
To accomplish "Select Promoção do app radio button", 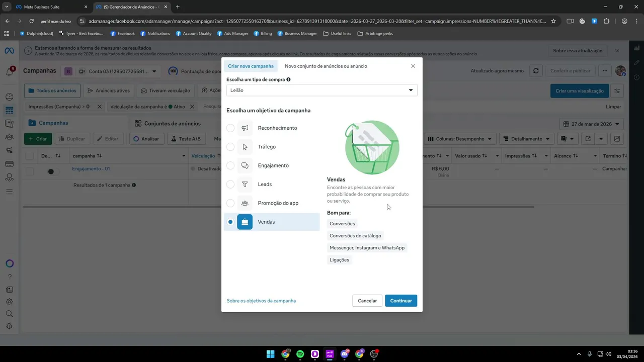I will click(230, 203).
